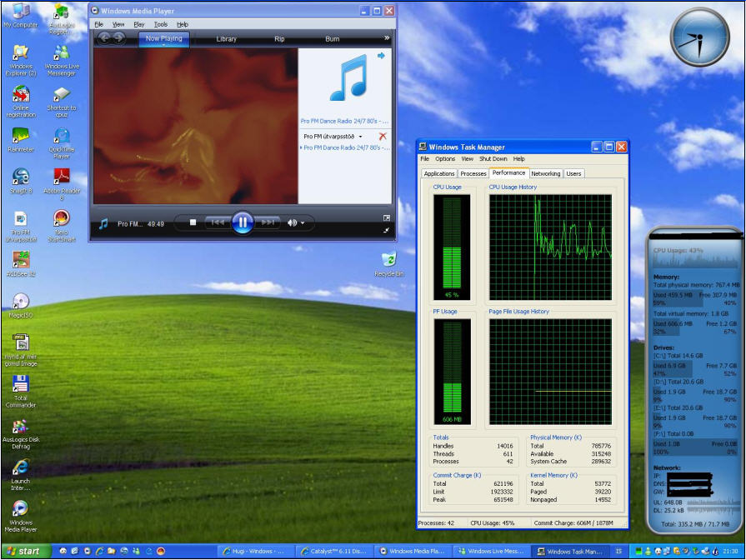This screenshot has height=560, width=746.
Task: Mute the Media Player sound
Action: [x=292, y=222]
